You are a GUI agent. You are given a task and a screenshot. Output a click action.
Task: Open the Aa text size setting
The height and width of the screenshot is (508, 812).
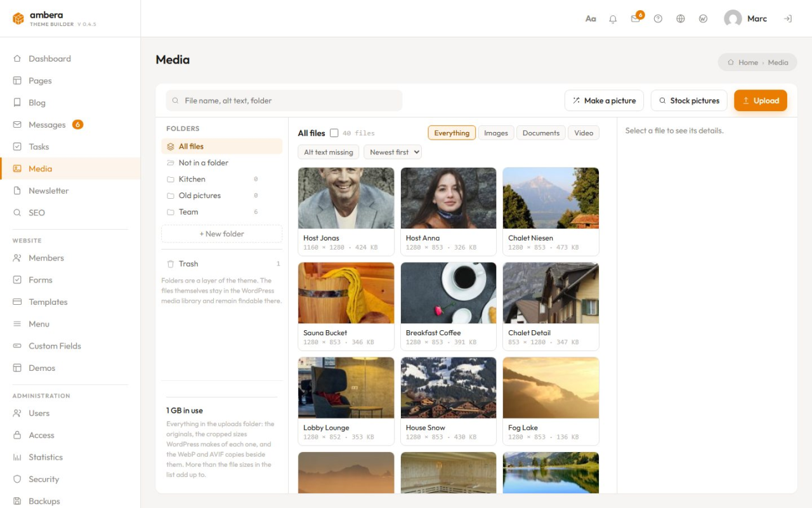coord(591,19)
